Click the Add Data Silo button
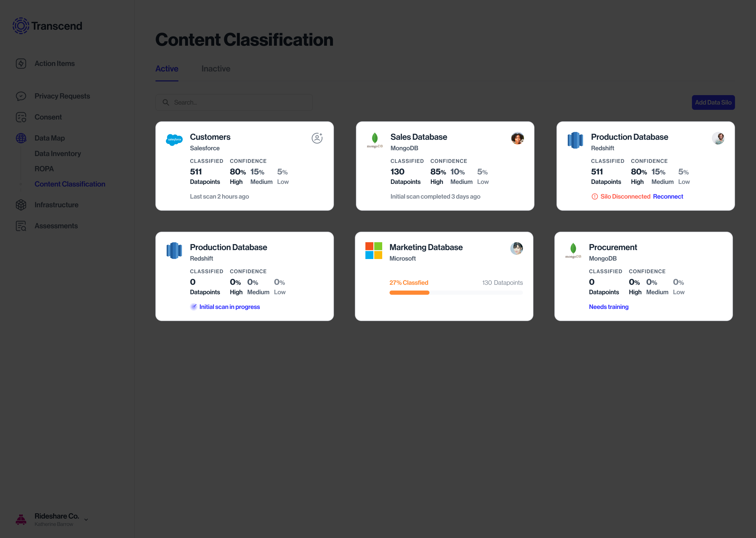Viewport: 756px width, 538px height. click(713, 103)
